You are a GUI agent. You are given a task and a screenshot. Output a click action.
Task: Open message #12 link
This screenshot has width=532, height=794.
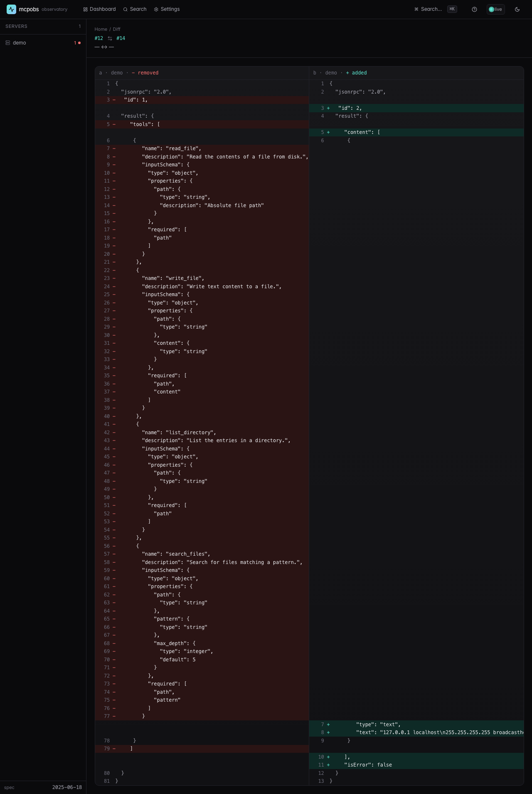coord(99,38)
